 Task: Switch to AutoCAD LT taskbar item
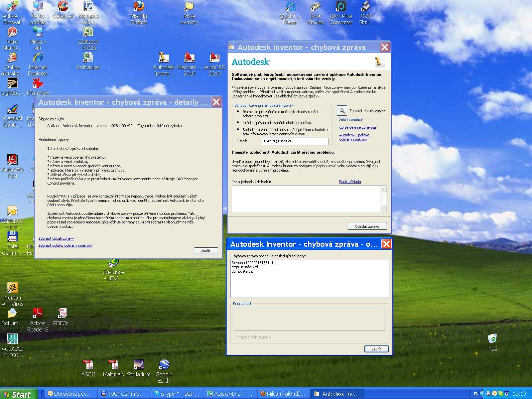[230, 394]
